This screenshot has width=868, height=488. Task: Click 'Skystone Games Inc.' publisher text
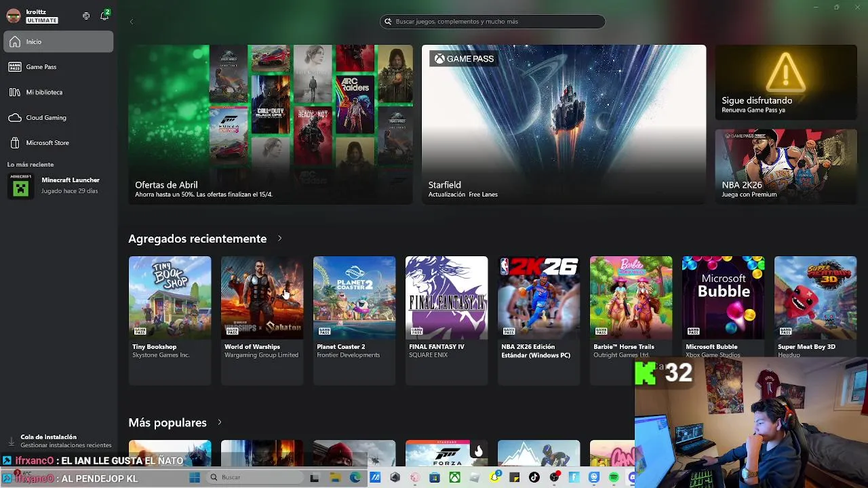[161, 355]
